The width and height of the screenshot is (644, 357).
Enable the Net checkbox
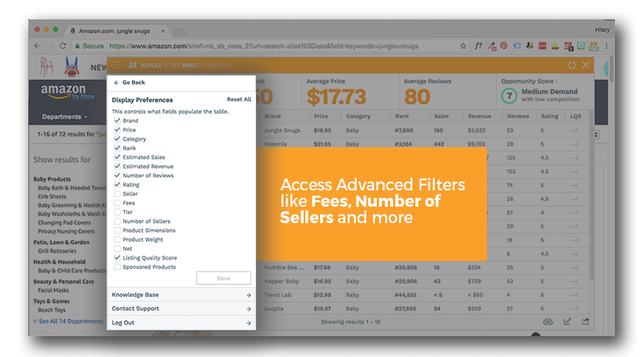coord(118,248)
